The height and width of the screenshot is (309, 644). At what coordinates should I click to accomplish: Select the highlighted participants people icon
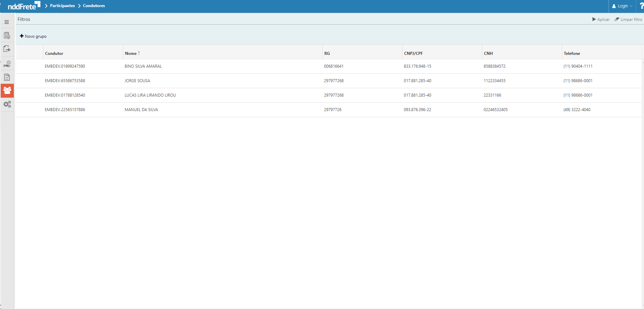[x=7, y=91]
